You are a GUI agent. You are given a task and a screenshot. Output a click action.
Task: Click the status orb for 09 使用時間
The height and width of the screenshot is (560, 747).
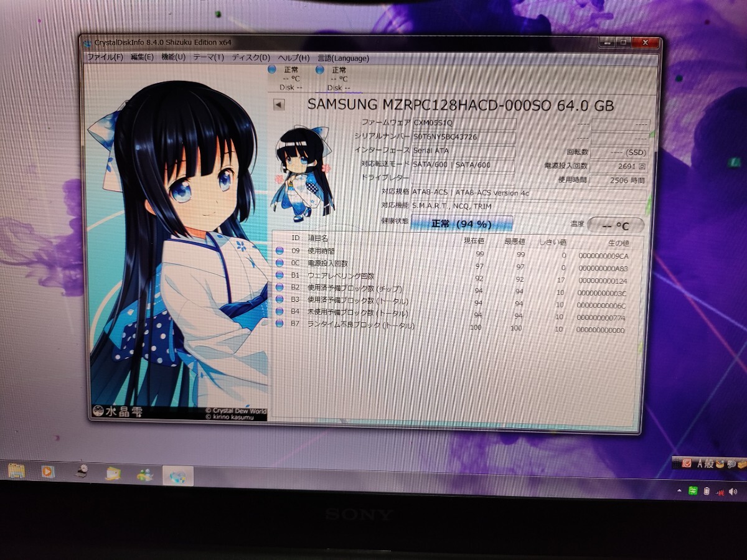click(280, 251)
